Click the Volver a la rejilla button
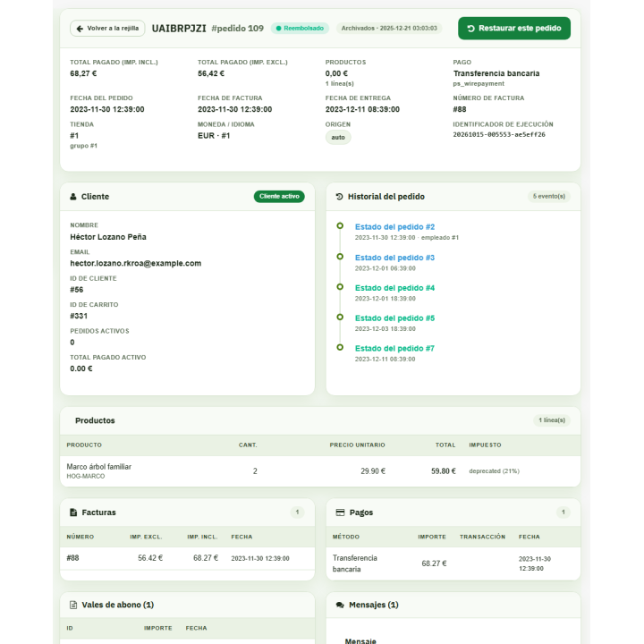 107,29
